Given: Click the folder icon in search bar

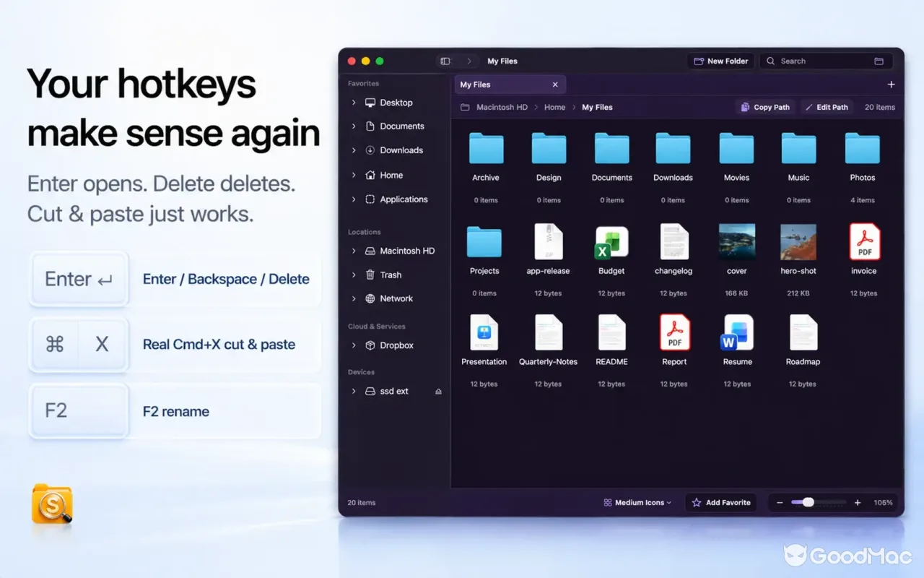Looking at the screenshot, I should pos(879,61).
